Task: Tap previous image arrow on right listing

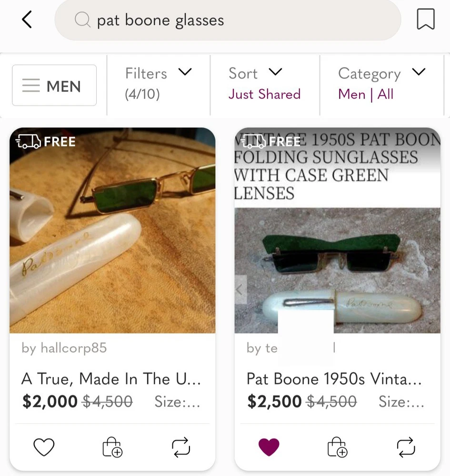Action: (240, 289)
